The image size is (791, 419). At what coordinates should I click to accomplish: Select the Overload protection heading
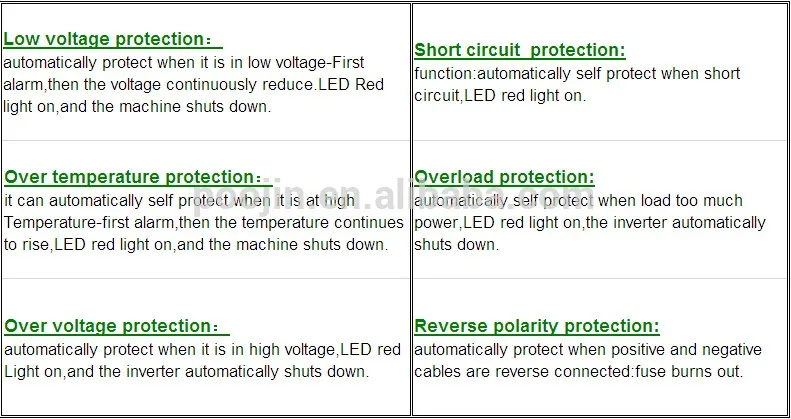pyautogui.click(x=504, y=178)
